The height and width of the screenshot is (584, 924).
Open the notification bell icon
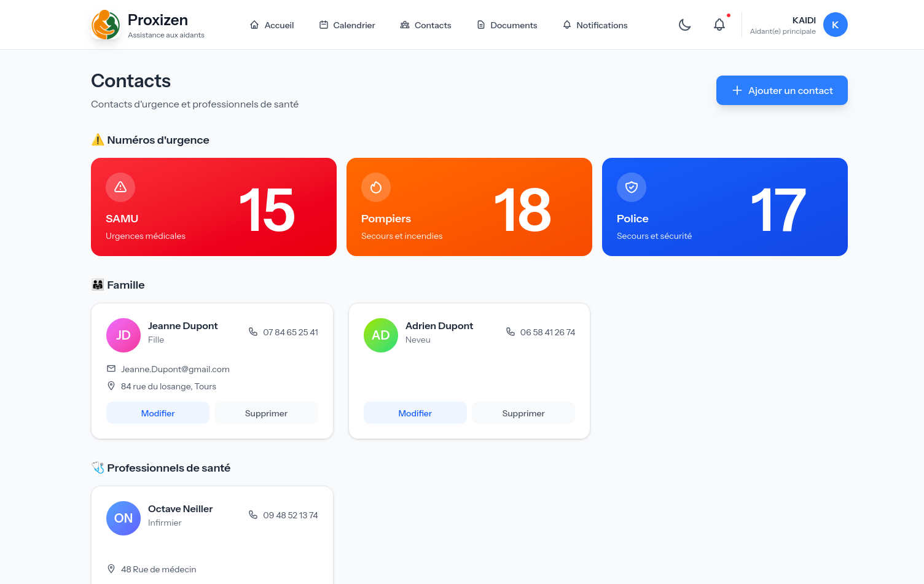(719, 25)
